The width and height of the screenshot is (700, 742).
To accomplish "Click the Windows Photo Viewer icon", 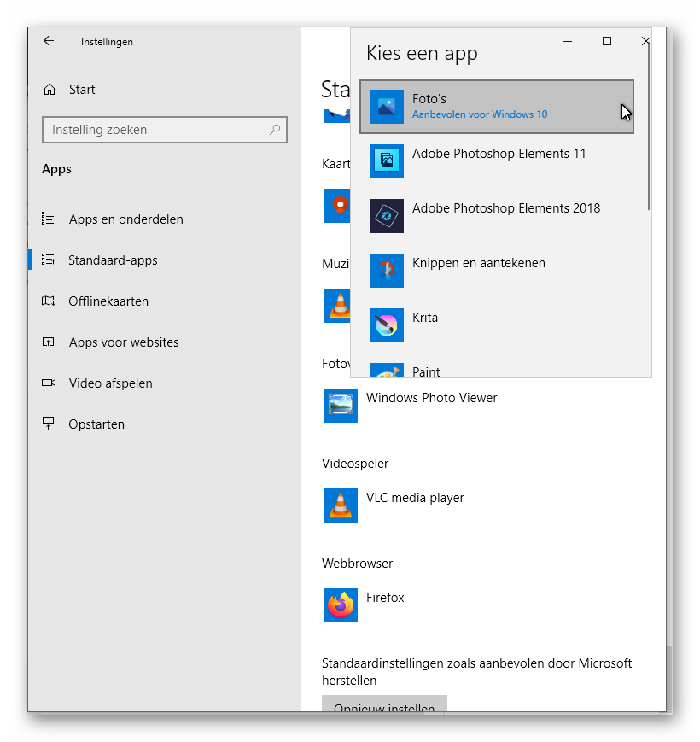I will point(341,406).
